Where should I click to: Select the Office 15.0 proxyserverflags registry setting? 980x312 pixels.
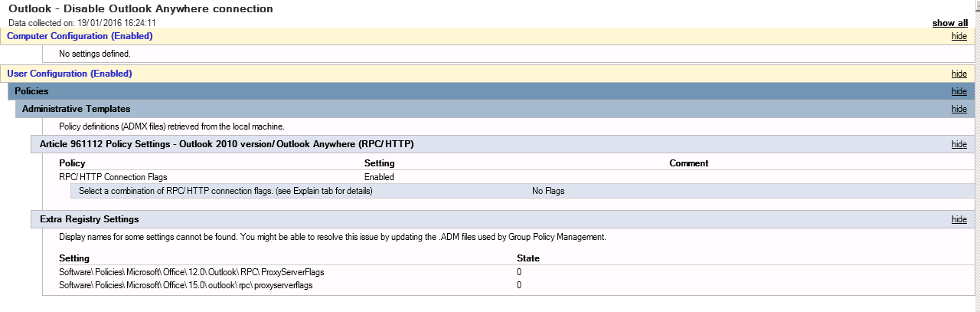[x=186, y=285]
